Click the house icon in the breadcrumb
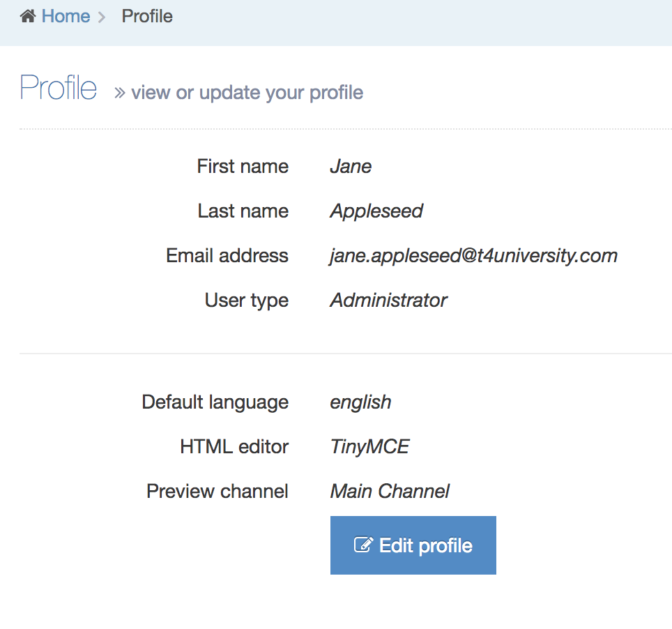The height and width of the screenshot is (629, 672). (28, 16)
